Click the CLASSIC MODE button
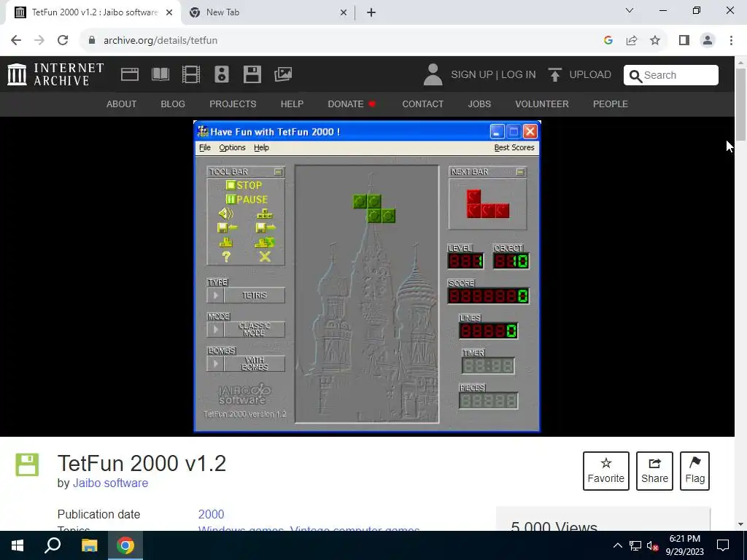Screen dimensions: 747x560 click(x=255, y=330)
